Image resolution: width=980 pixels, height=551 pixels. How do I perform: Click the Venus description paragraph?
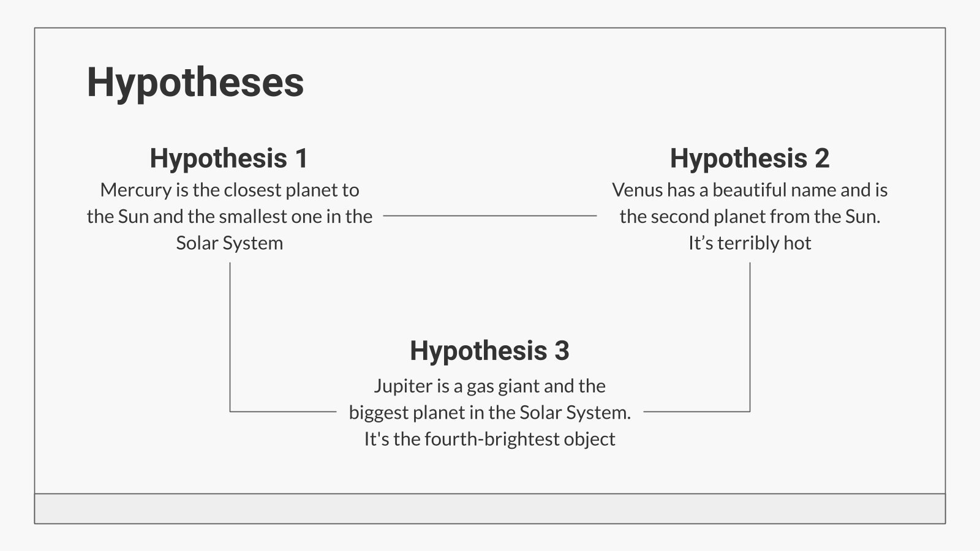[x=750, y=216]
